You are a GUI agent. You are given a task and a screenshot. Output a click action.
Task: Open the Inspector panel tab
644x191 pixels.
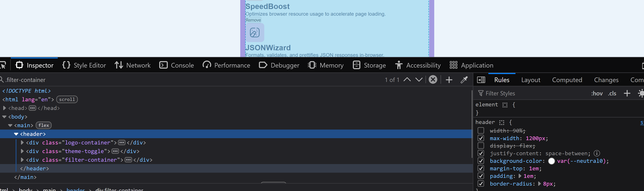(34, 65)
